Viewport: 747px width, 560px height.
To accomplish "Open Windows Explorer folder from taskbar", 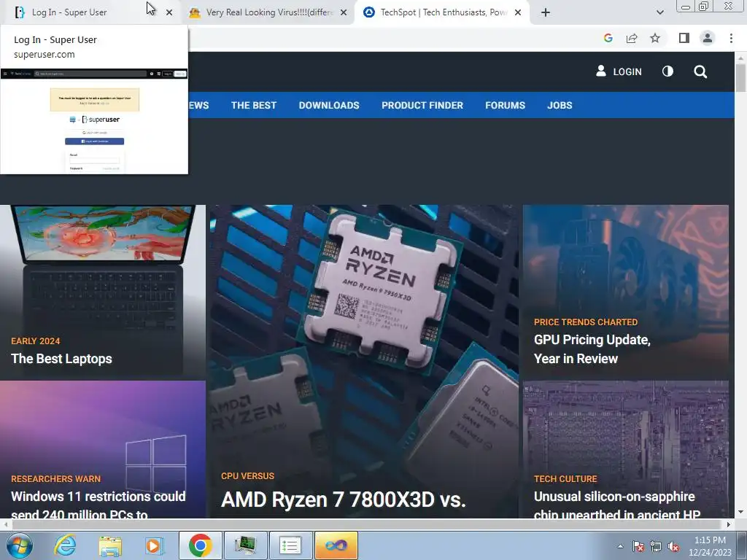I will (x=110, y=545).
